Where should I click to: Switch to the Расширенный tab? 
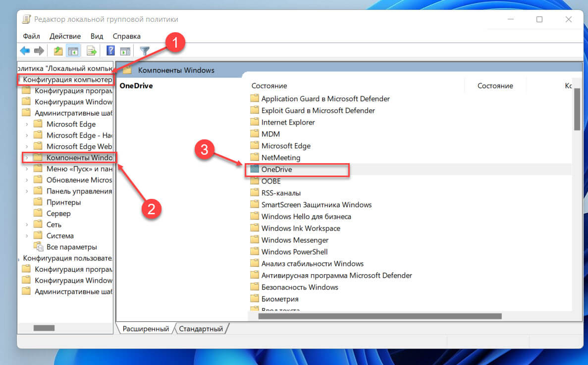click(146, 329)
